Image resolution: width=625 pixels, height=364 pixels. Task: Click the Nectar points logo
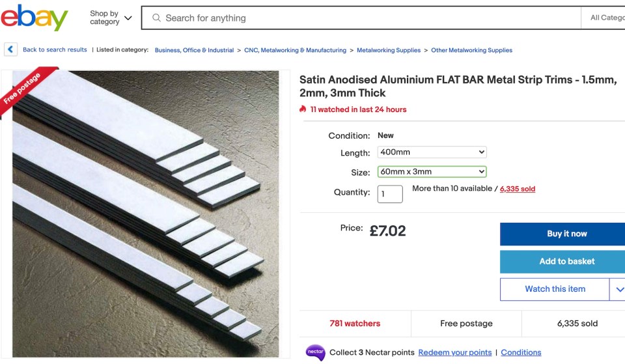[315, 352]
